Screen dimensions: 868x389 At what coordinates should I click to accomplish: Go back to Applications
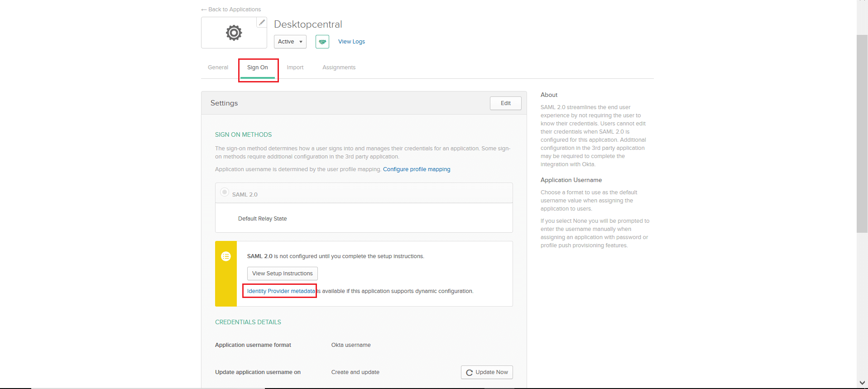click(x=231, y=10)
